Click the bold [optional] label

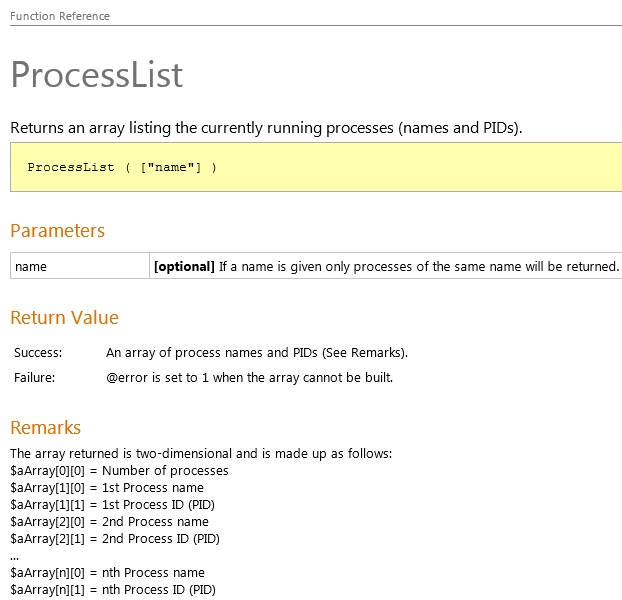coord(184,266)
